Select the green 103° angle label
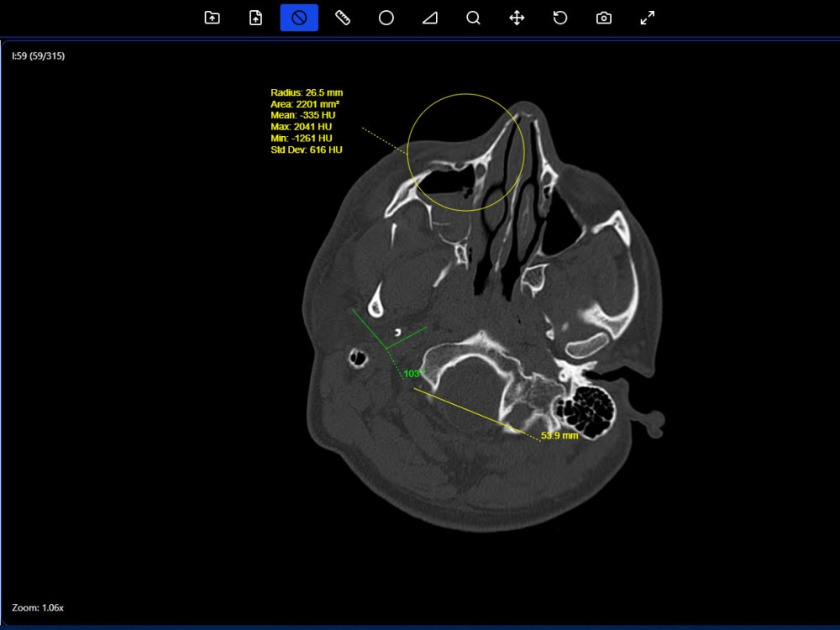This screenshot has width=840, height=630. pyautogui.click(x=413, y=374)
